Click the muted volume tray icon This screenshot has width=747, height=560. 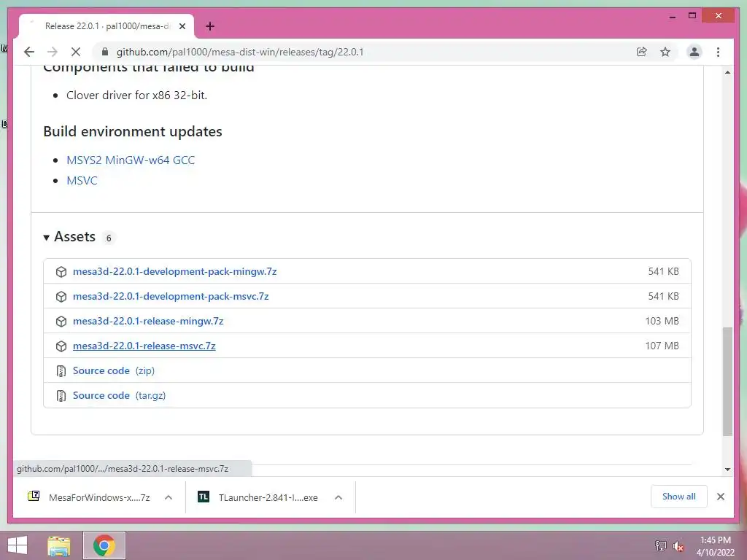[678, 545]
